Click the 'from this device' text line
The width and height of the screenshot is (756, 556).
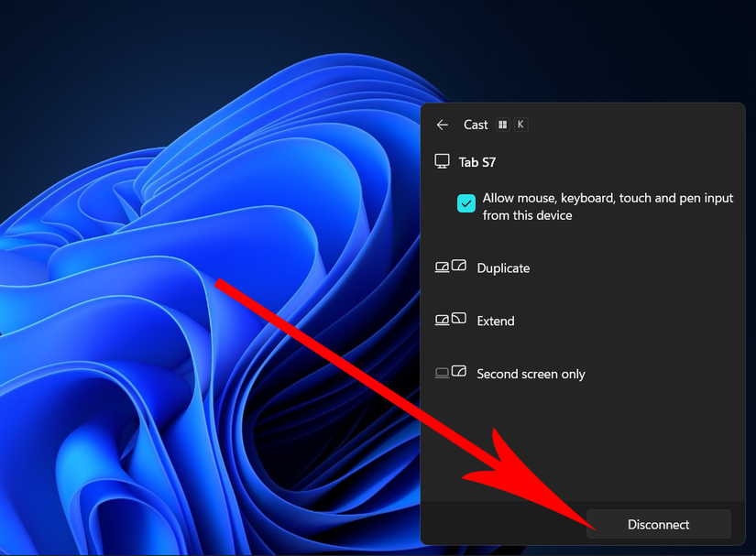[528, 215]
